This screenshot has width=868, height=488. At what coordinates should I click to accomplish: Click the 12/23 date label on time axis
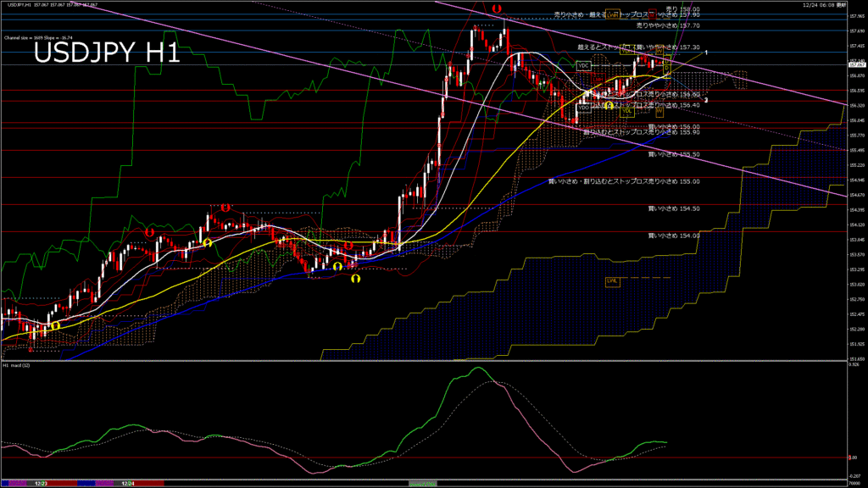click(x=41, y=484)
